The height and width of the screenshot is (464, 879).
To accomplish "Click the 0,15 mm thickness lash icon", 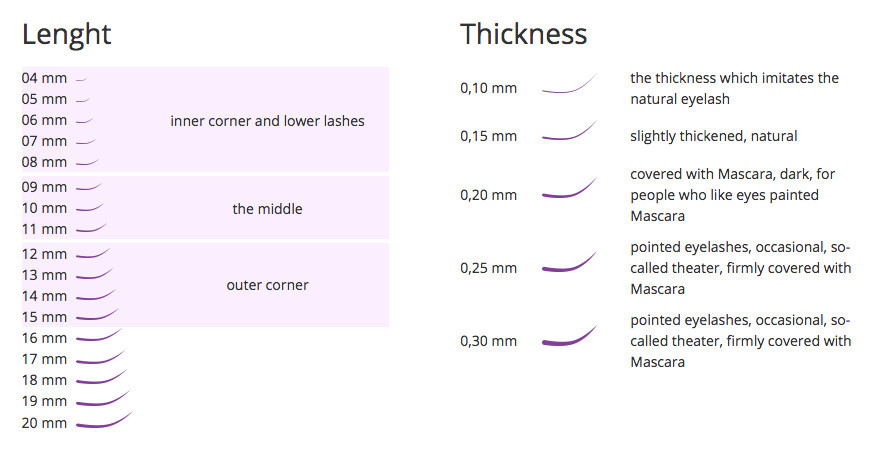I will pos(569,131).
